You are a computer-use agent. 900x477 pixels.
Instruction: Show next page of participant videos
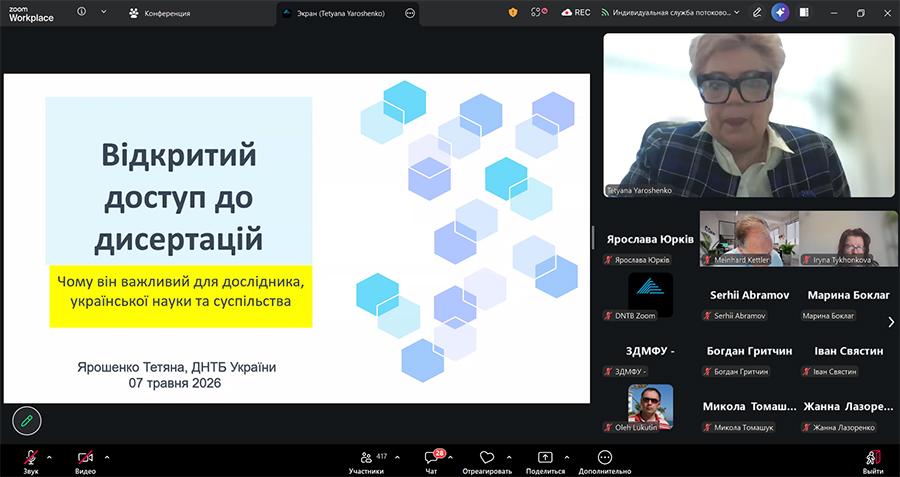pyautogui.click(x=891, y=322)
